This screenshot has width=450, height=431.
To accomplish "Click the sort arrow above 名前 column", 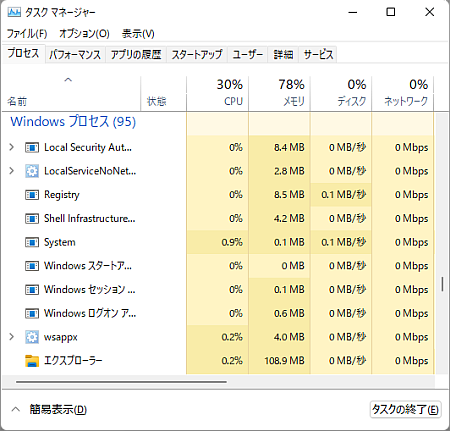I will pyautogui.click(x=68, y=80).
